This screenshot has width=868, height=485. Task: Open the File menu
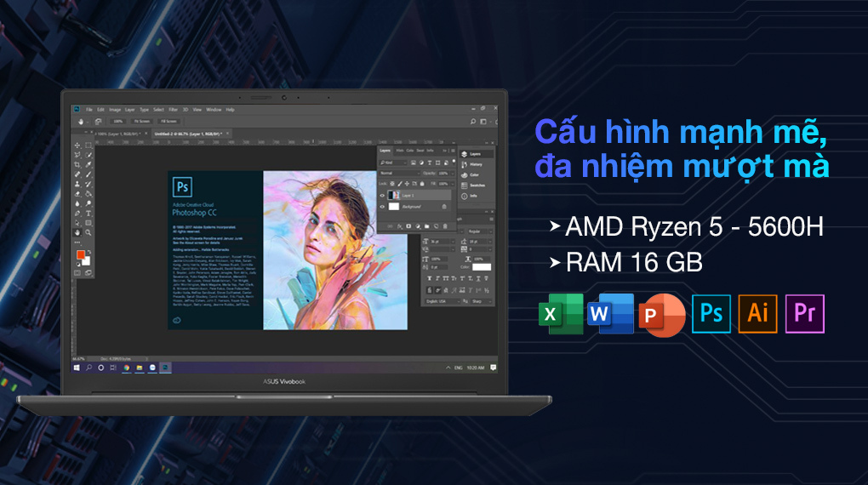tap(89, 110)
